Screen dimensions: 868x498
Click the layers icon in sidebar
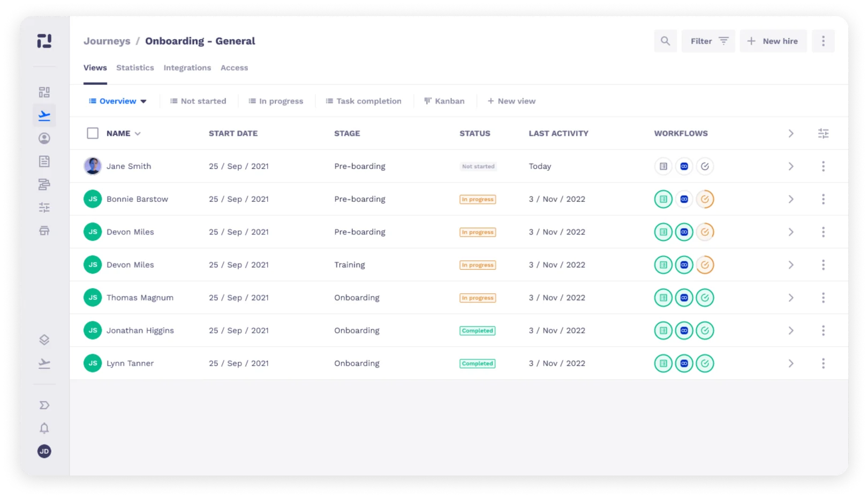pyautogui.click(x=44, y=340)
